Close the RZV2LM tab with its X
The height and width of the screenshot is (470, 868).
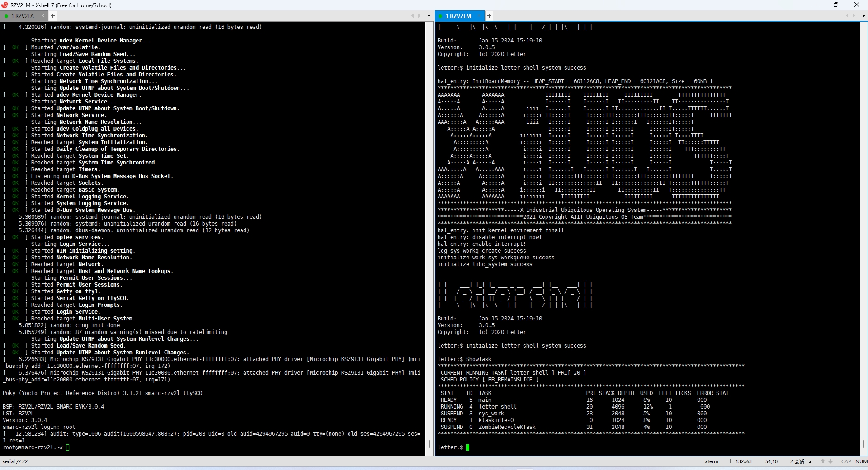tap(479, 16)
